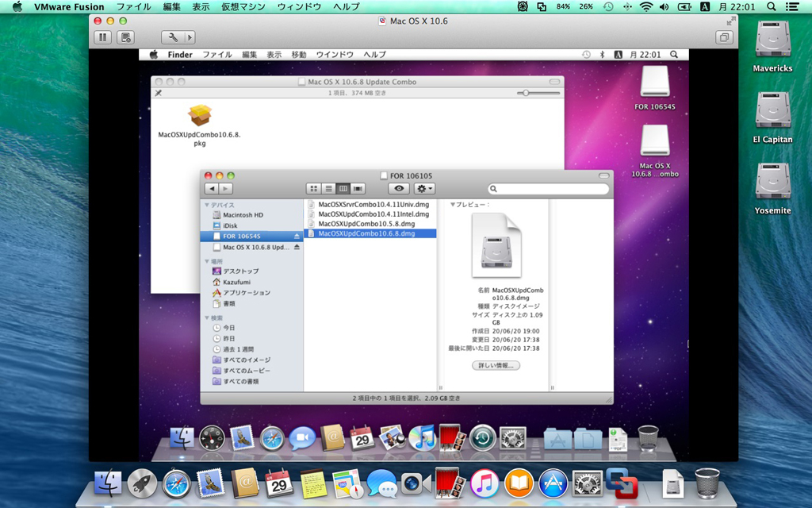Screen dimensions: 812x508
Task: Open the ウィンドウ menu in host menu bar
Action: (299, 6)
